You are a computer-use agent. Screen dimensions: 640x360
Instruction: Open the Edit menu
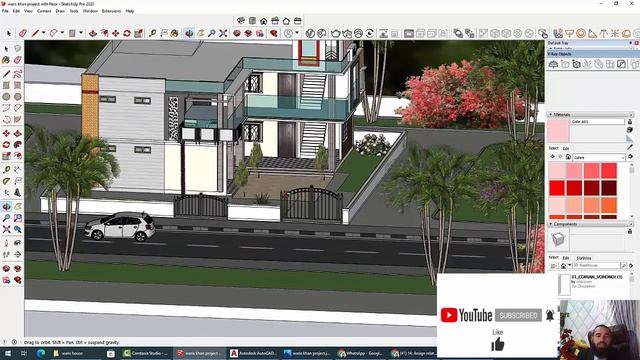click(16, 11)
